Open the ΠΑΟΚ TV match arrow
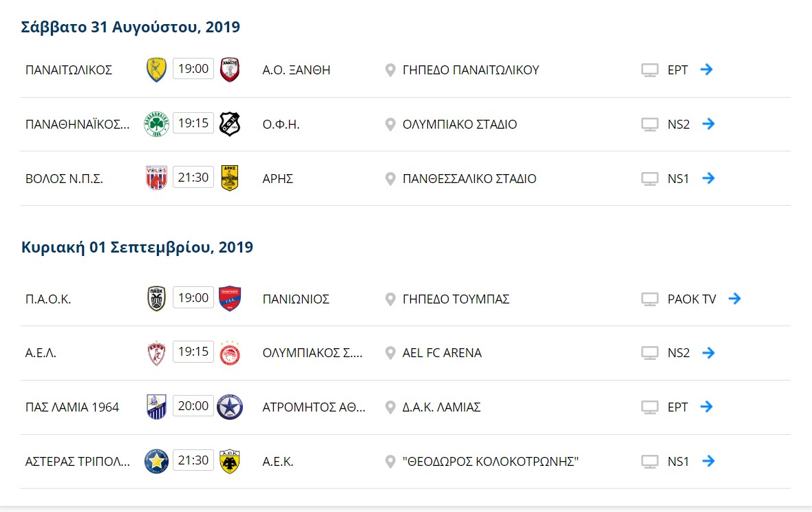812x512 pixels. (734, 299)
